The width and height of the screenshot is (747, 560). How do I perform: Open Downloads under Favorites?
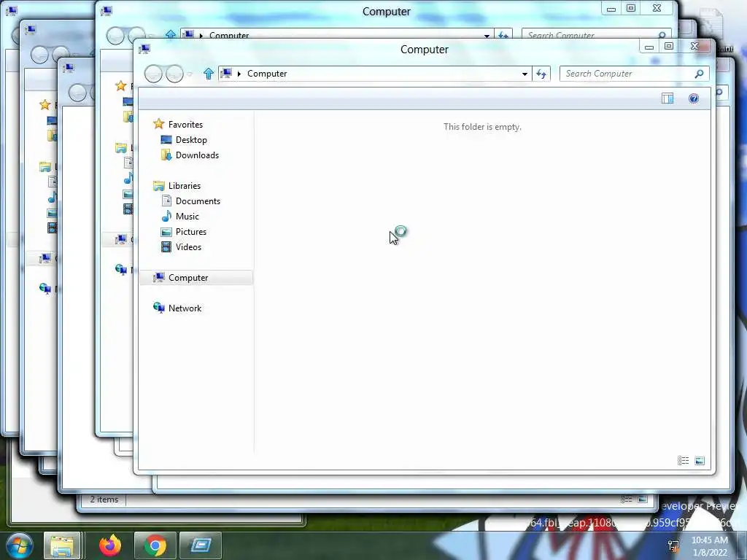click(x=197, y=155)
